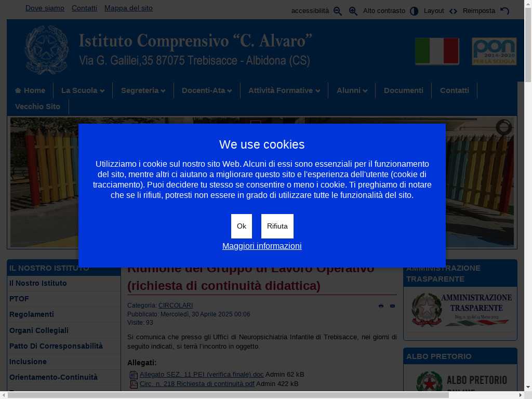
Task: Open the Inclusione sidebar item
Action: coord(28,362)
